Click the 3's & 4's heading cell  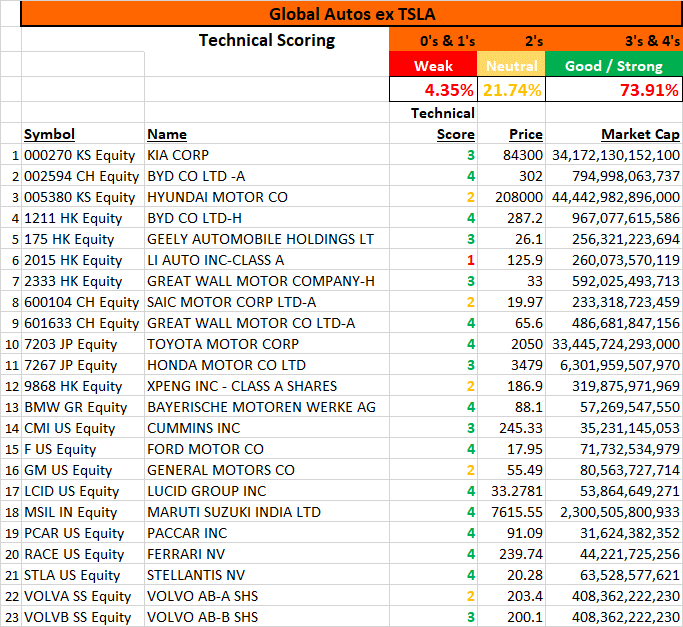coord(614,40)
